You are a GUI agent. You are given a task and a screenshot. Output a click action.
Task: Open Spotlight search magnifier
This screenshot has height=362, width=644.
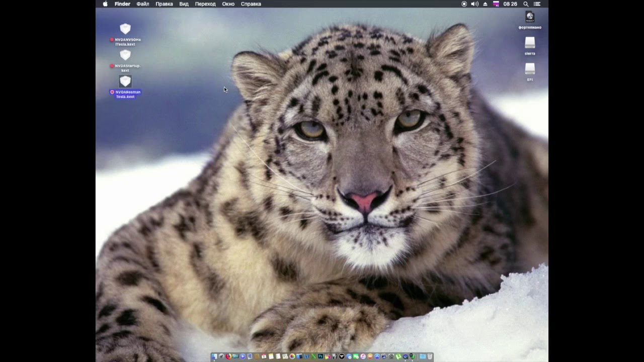coord(526,4)
